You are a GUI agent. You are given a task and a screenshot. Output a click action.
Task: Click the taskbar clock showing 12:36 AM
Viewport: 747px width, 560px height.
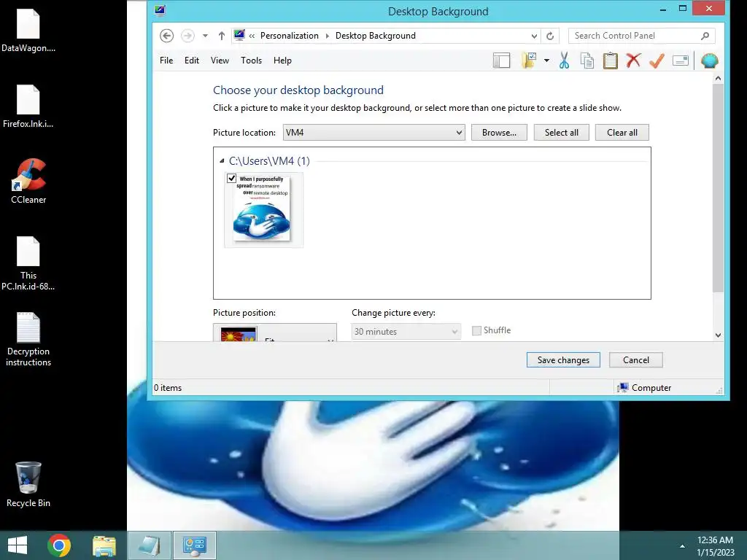[x=715, y=546]
